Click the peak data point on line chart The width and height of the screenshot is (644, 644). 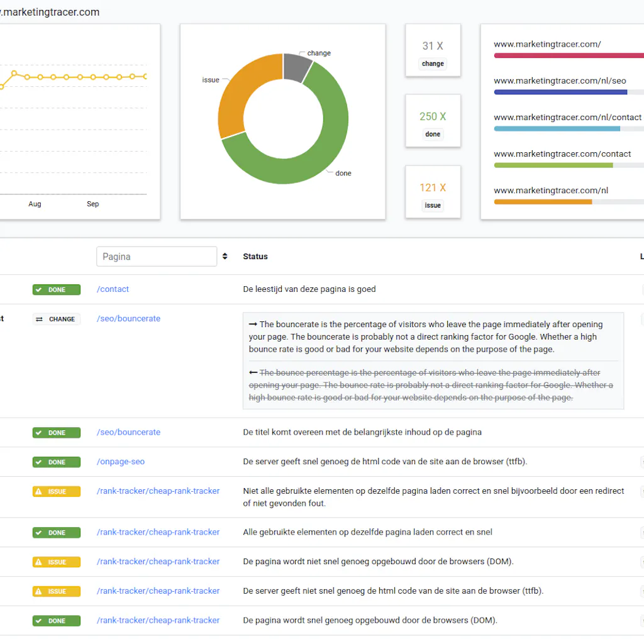coord(13,73)
